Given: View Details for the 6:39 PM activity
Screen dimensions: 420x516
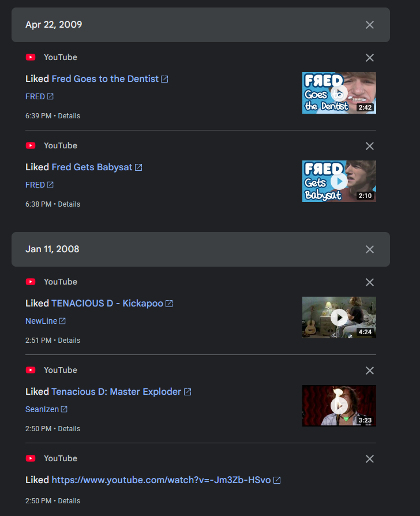Looking at the screenshot, I should tap(69, 116).
